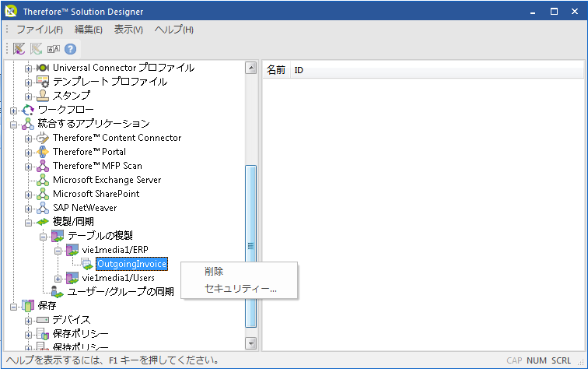Choose セキュリティー... from the context menu
Screen dimensions: 588x369
pos(240,289)
